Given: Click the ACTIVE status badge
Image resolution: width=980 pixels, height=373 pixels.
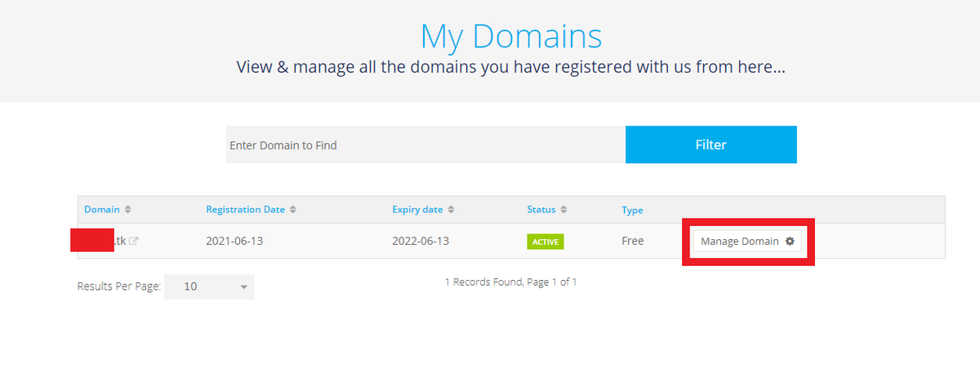Looking at the screenshot, I should 546,242.
